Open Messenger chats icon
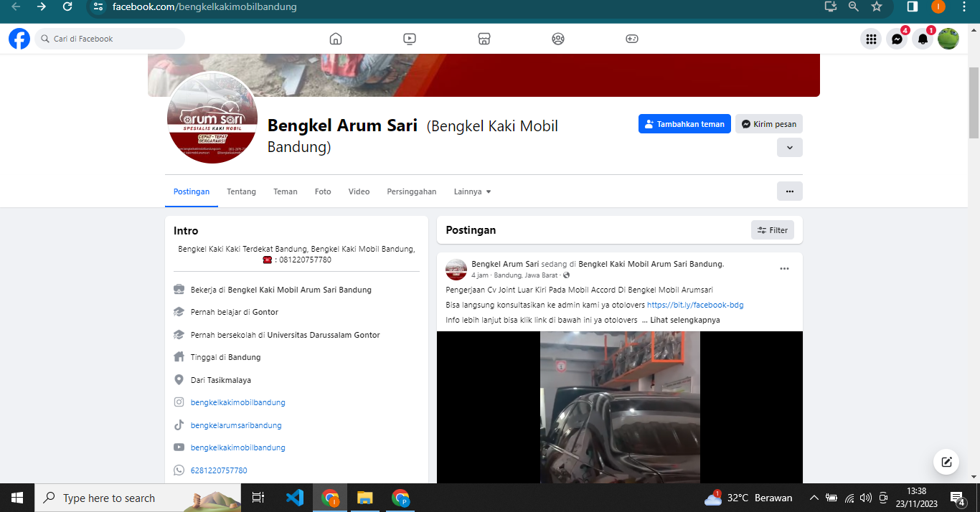The width and height of the screenshot is (980, 512). (897, 39)
